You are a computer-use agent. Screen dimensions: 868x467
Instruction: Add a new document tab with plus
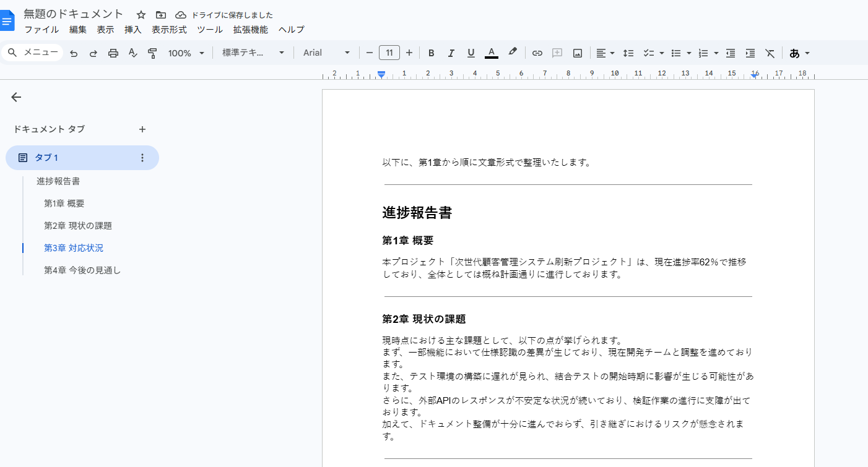[x=142, y=129]
